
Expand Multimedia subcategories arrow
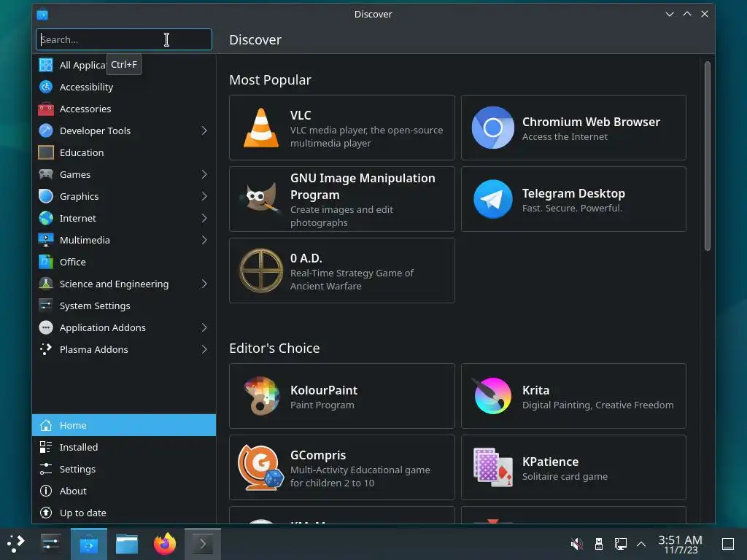point(204,240)
